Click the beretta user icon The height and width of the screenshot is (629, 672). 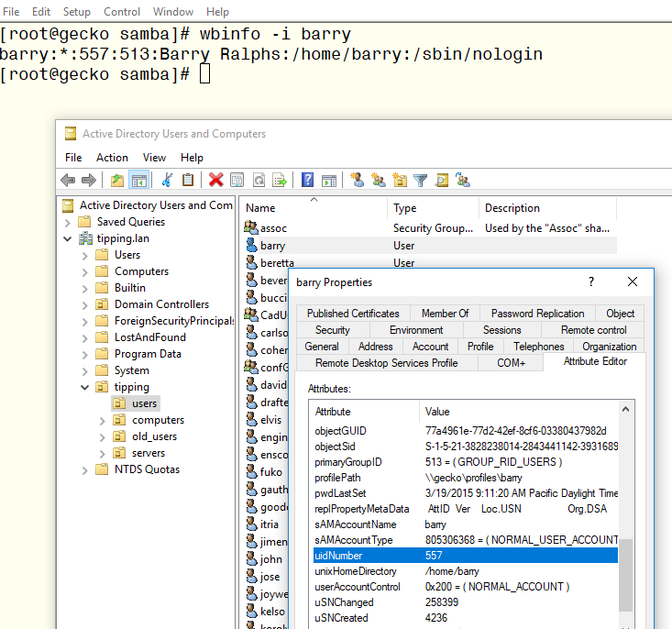point(251,262)
